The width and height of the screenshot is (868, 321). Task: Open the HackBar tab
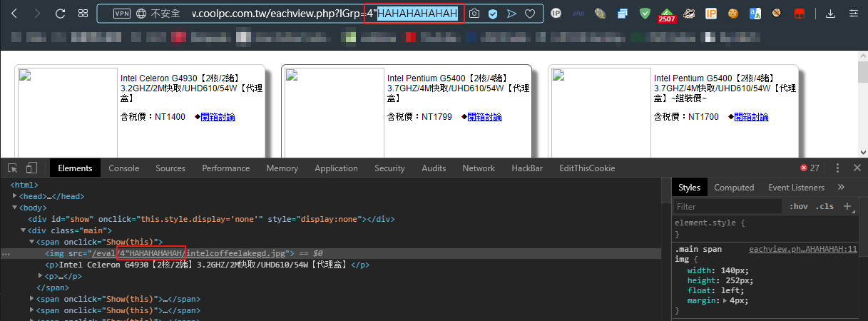point(528,168)
